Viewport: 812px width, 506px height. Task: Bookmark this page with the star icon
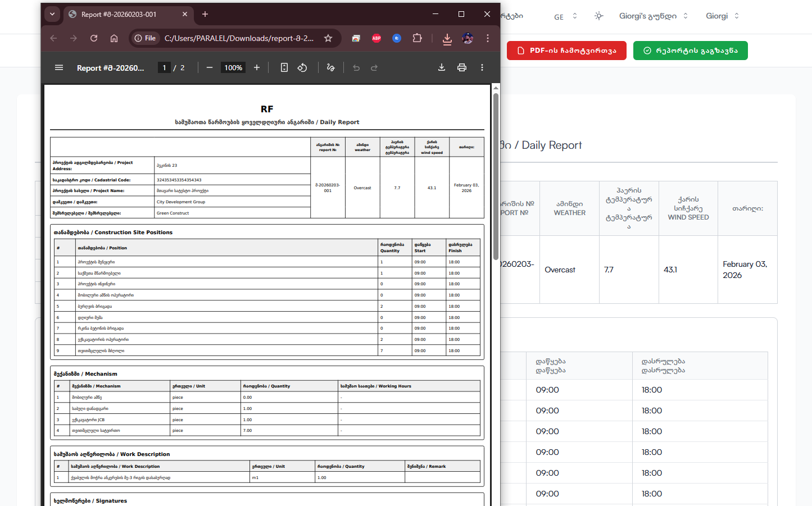[x=328, y=38]
